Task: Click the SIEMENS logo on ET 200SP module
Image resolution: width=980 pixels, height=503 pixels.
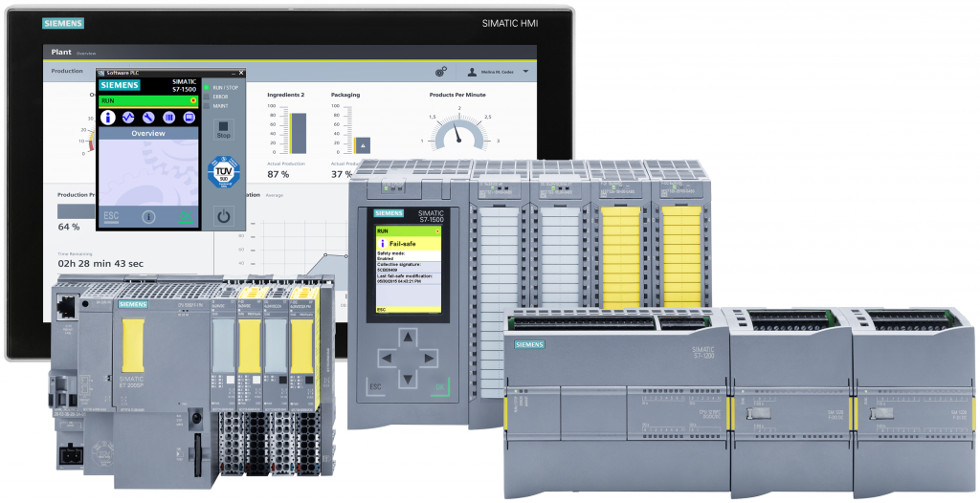Action: (x=133, y=304)
